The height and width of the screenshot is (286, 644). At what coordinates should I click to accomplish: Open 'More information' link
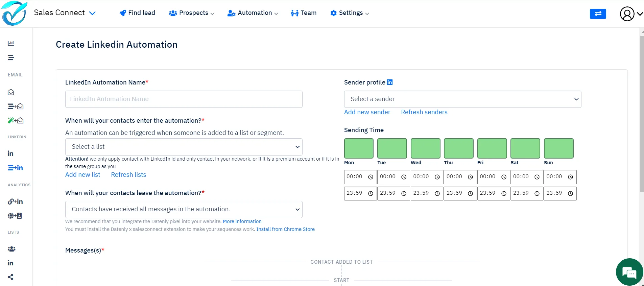(x=242, y=221)
